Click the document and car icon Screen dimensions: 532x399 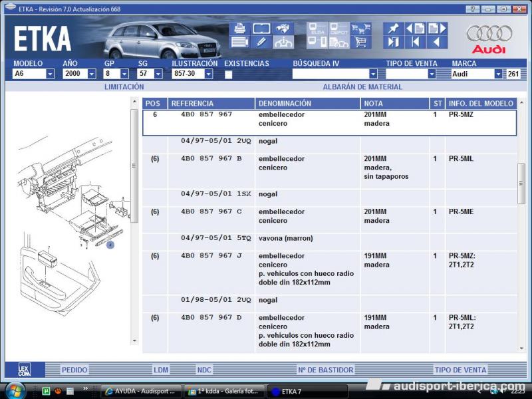point(339,43)
